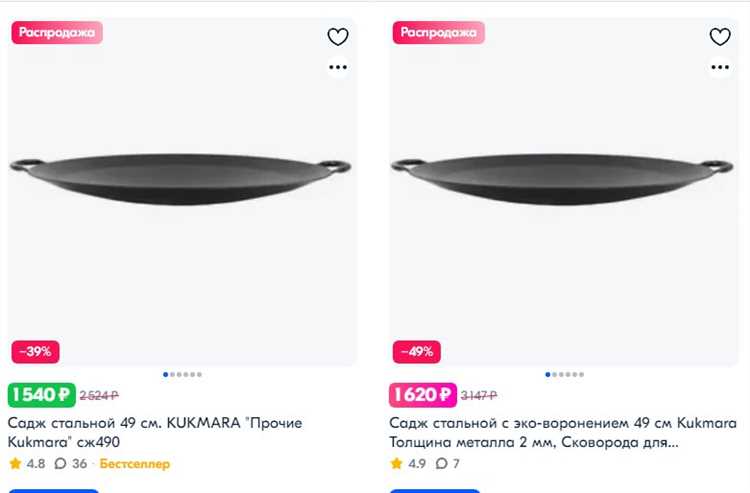Click the Бестселлер label
The height and width of the screenshot is (493, 750).
[x=135, y=464]
